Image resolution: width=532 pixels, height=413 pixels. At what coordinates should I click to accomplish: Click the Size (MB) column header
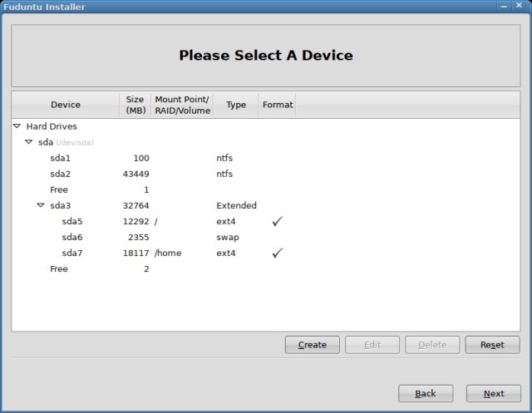point(135,105)
